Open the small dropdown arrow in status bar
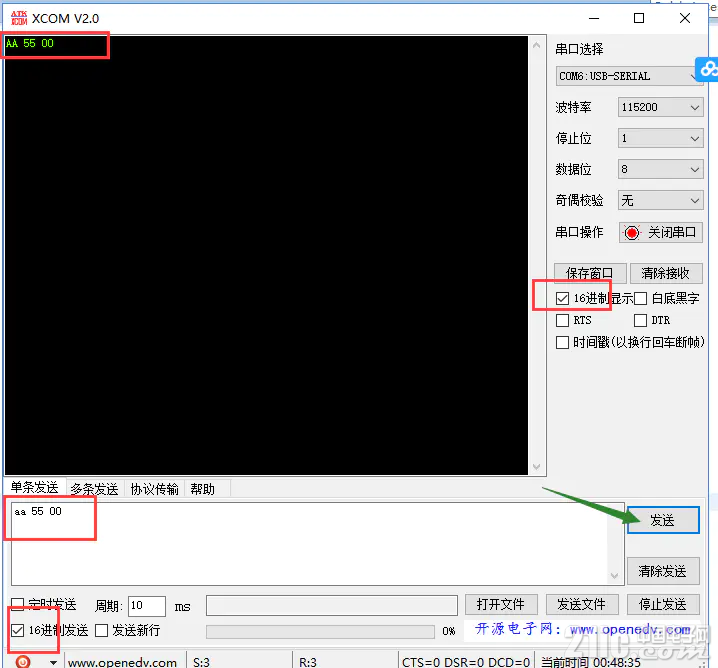 click(54, 663)
